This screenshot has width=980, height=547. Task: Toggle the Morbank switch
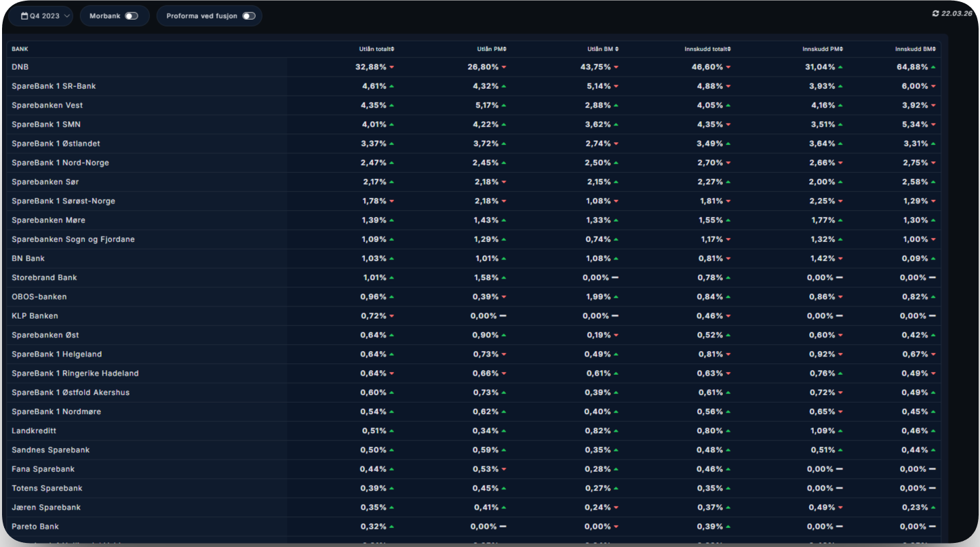tap(131, 16)
